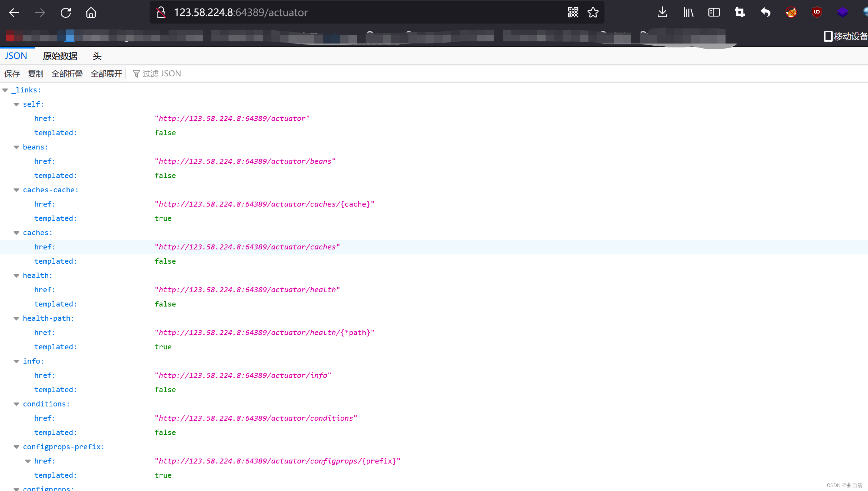Collapse the _links root node

click(x=5, y=90)
